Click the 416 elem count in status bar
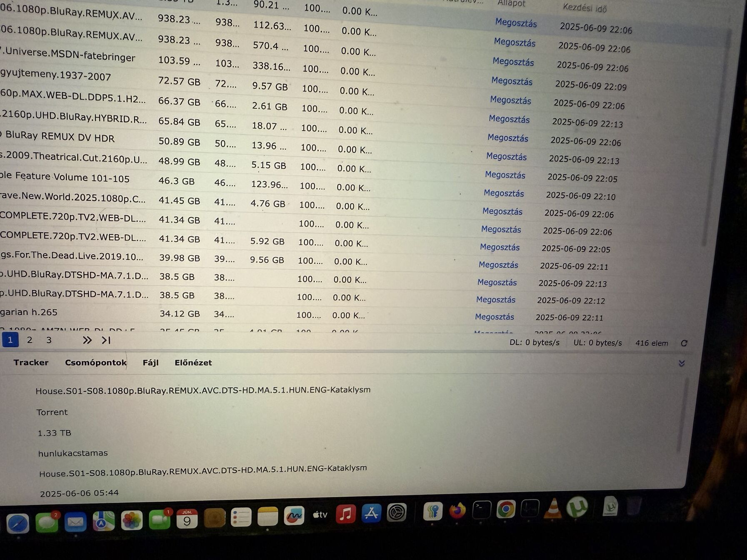Screen dimensions: 747x560 [x=652, y=343]
